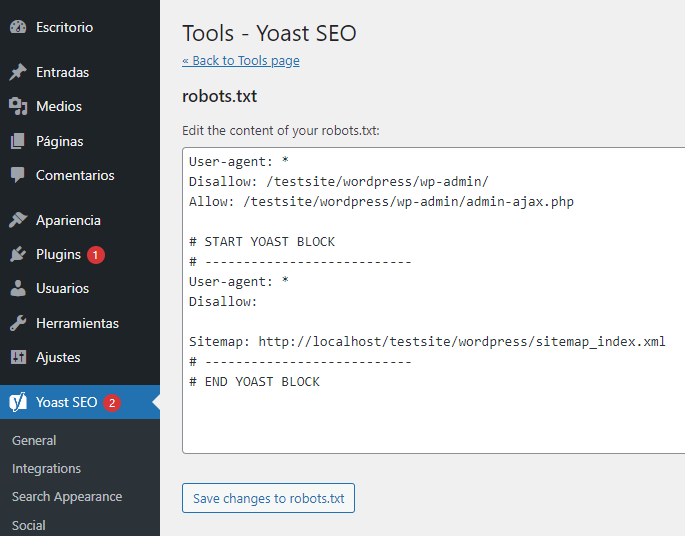The image size is (685, 536).
Task: Click the Plugins update count badge
Action: [x=95, y=255]
